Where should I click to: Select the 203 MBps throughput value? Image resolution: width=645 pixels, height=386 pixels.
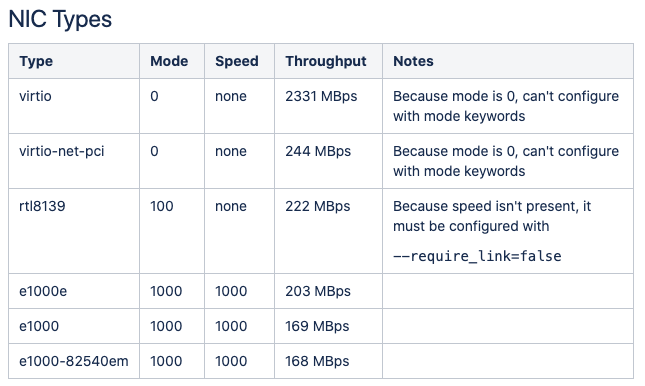pos(318,291)
